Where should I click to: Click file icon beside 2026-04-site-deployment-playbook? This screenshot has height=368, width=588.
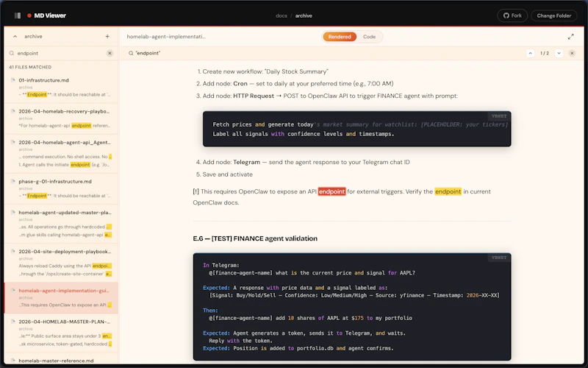click(x=13, y=251)
